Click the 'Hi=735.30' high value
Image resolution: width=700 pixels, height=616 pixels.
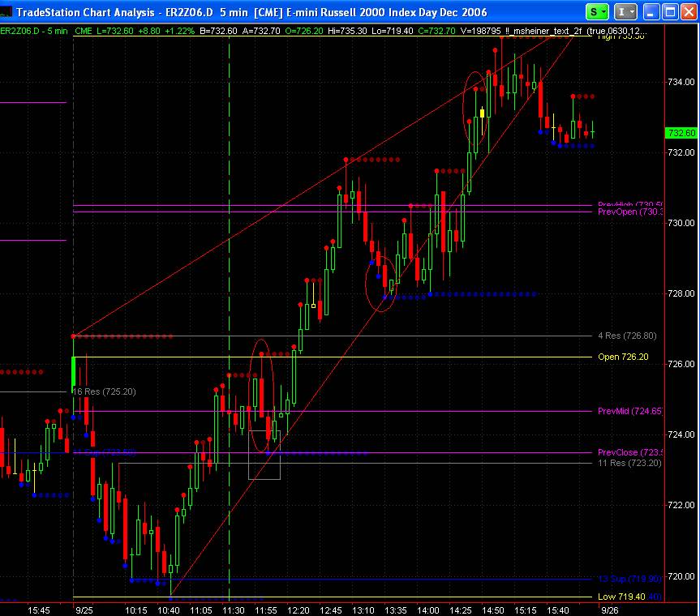click(x=347, y=31)
